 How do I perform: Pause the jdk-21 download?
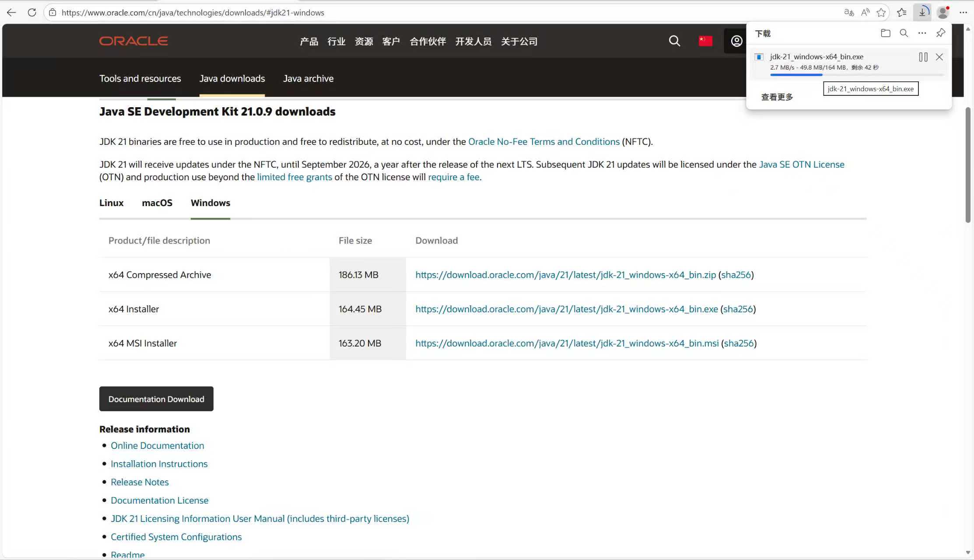point(923,57)
